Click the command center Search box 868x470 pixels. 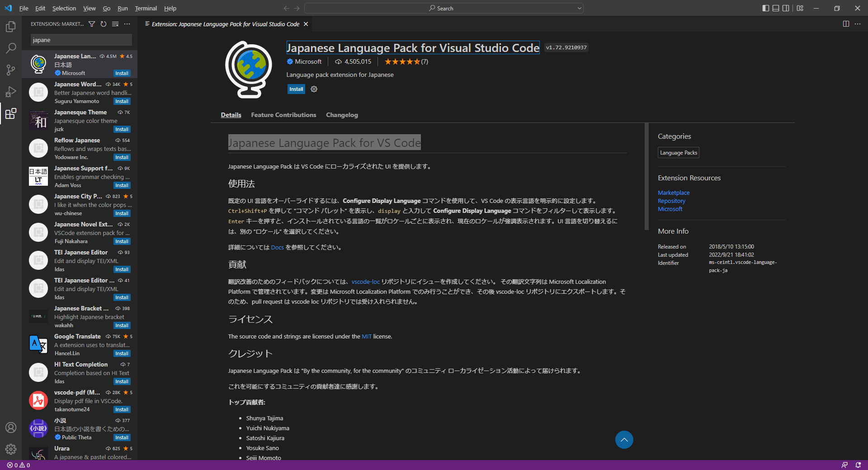[443, 8]
